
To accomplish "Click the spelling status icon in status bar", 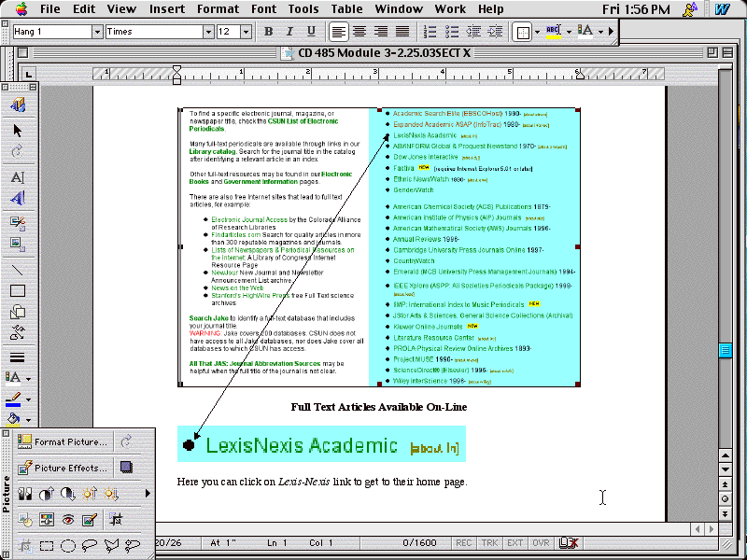I will 569,543.
